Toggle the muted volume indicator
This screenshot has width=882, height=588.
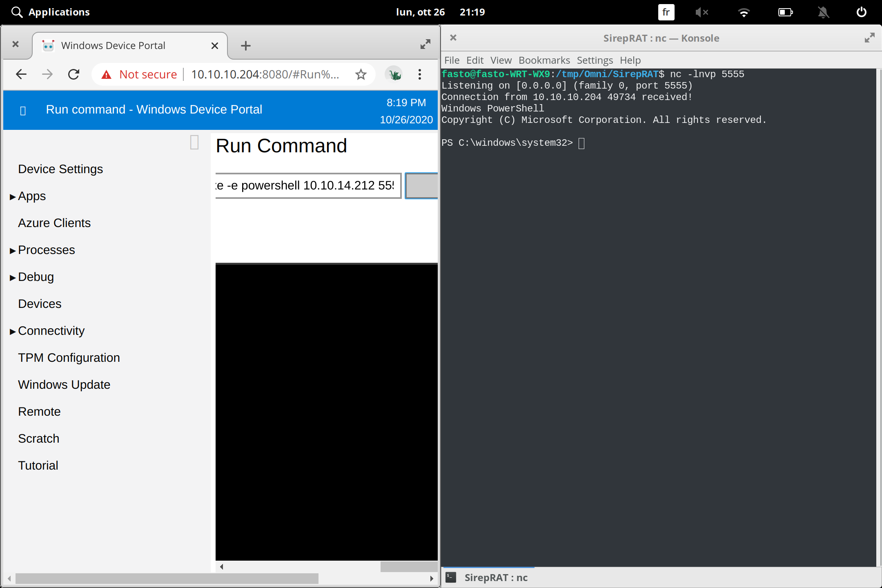(702, 12)
